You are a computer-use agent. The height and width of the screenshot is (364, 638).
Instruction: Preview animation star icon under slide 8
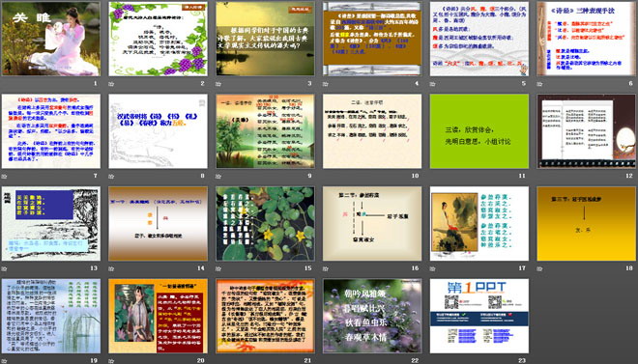pyautogui.click(x=111, y=177)
